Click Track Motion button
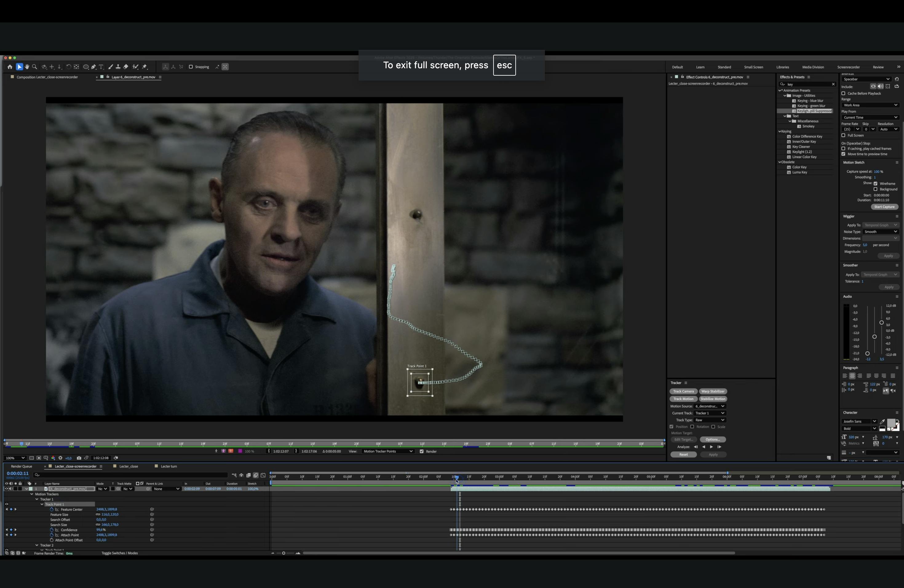Screen dimensions: 904x588 click(x=683, y=399)
